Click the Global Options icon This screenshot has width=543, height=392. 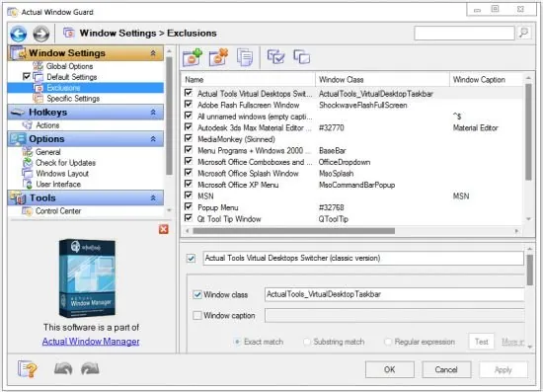(x=38, y=66)
